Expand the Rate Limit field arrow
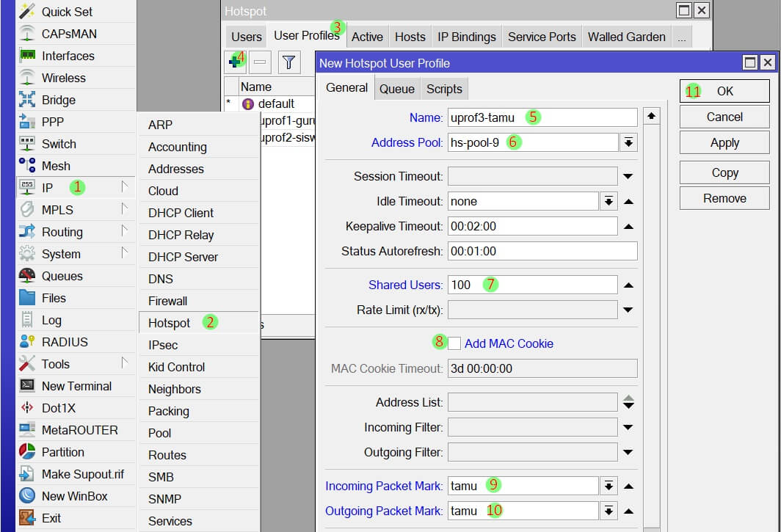 (x=628, y=310)
